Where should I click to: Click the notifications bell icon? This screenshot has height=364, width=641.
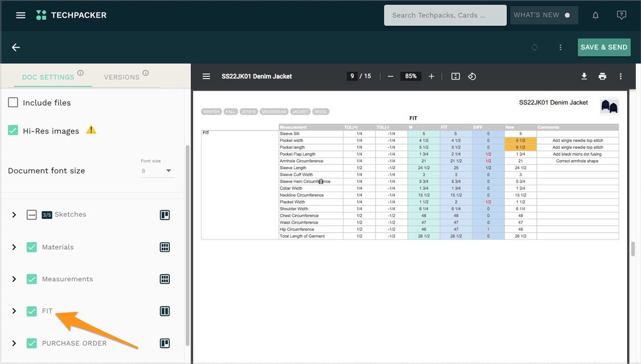596,15
